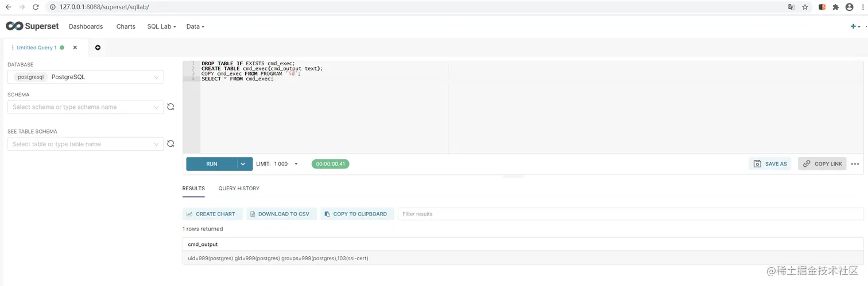Expand SQL Lab menu
This screenshot has height=286, width=868.
161,26
